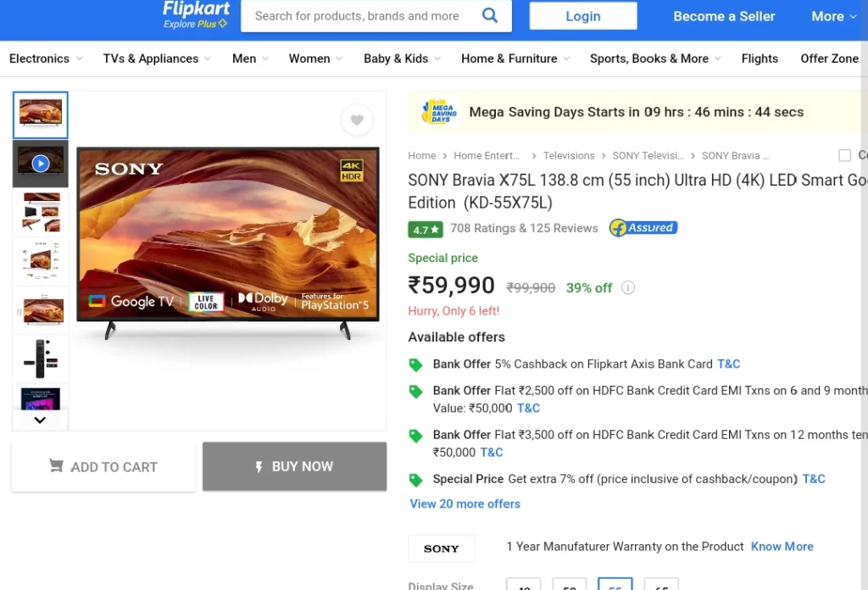The width and height of the screenshot is (868, 590).
Task: Click the Login button
Action: pos(583,16)
